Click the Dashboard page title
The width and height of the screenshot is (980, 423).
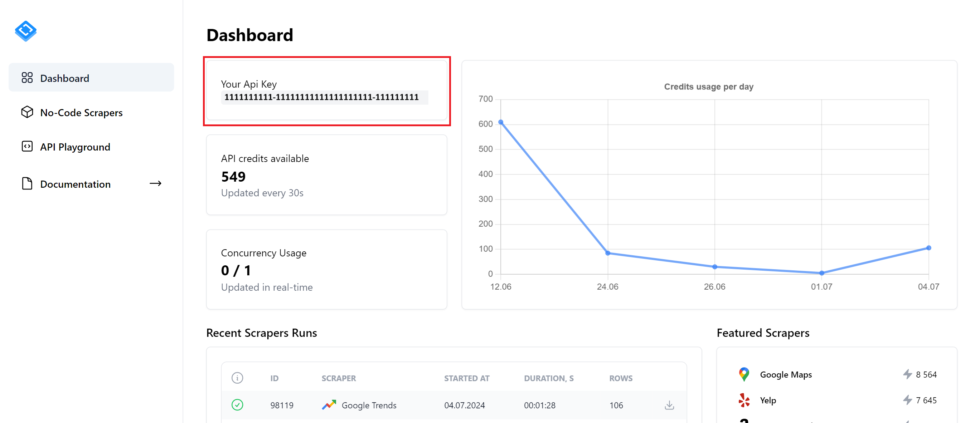point(249,35)
